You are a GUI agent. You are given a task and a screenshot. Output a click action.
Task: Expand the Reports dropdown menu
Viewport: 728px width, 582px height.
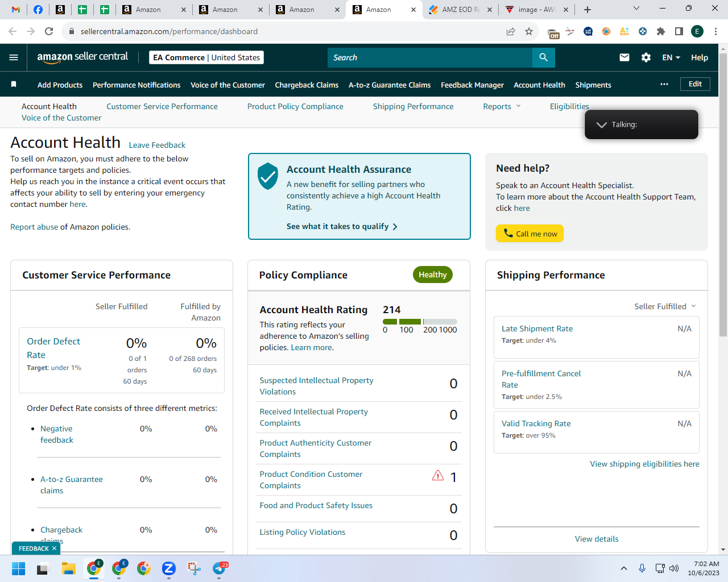click(502, 106)
